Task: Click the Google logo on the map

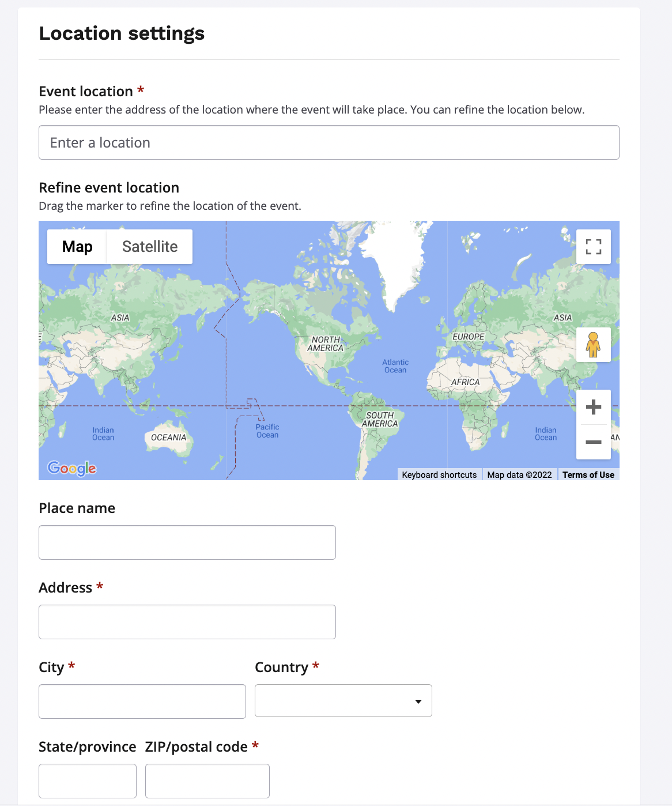Action: click(x=72, y=468)
